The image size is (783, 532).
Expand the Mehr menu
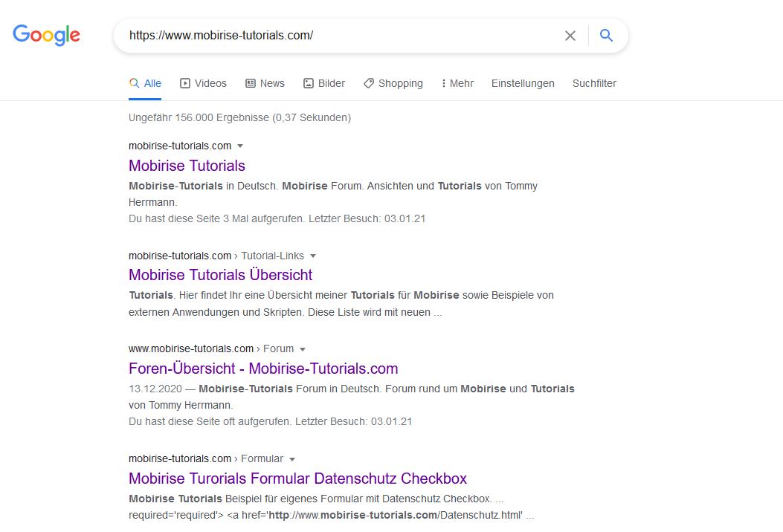tap(457, 83)
